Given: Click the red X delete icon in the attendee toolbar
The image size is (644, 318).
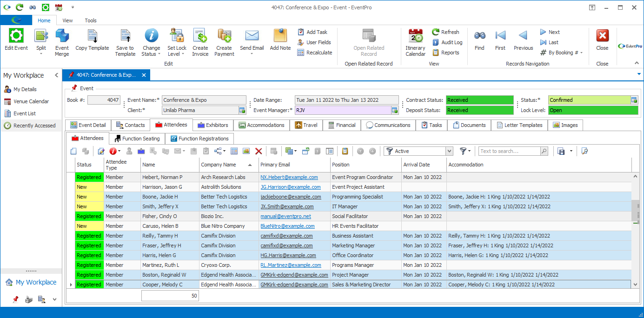Looking at the screenshot, I should click(259, 151).
